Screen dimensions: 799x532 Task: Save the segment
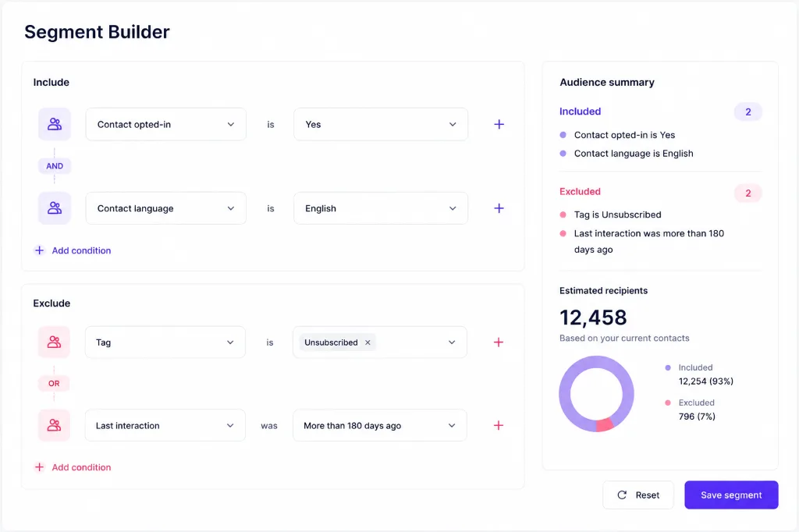point(731,495)
